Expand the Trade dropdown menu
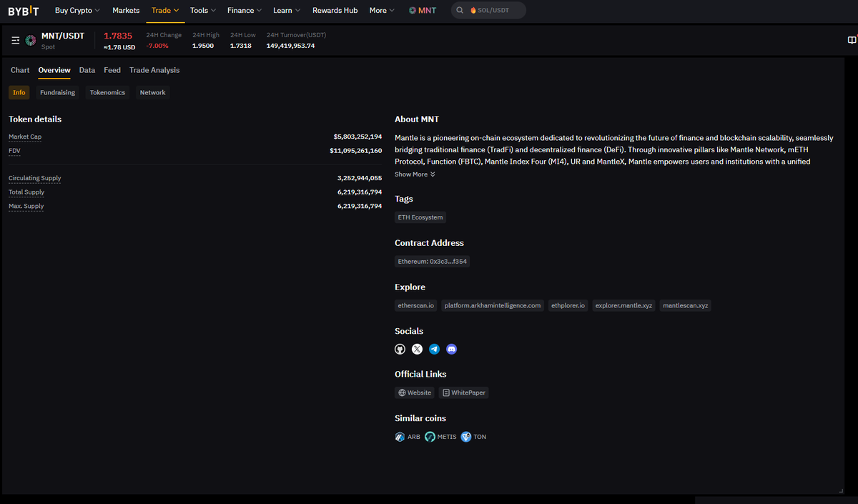Viewport: 858px width, 504px height. [x=165, y=10]
